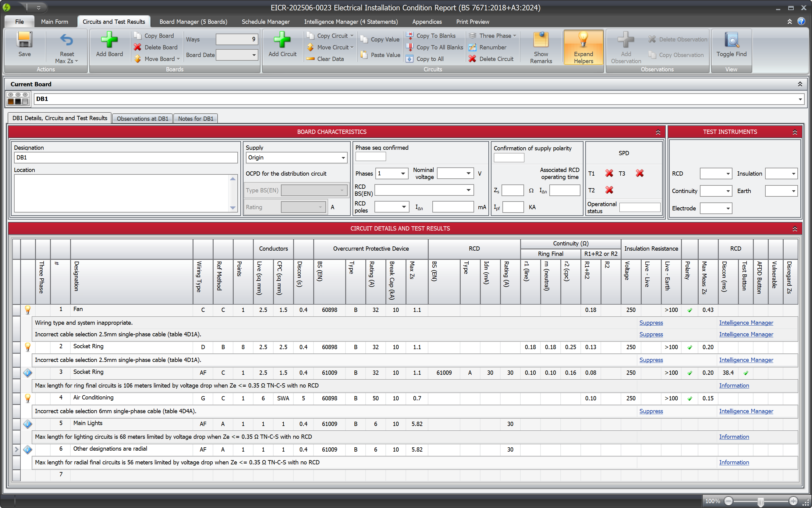Tick the checkbox for the Socket Ring circuit row
This screenshot has width=812, height=508.
(x=16, y=347)
